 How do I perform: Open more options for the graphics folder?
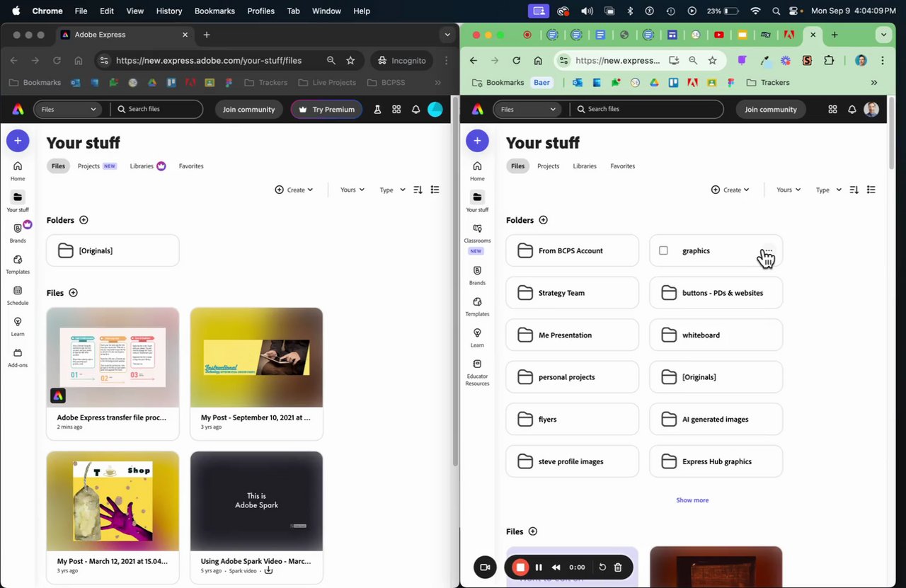(768, 251)
